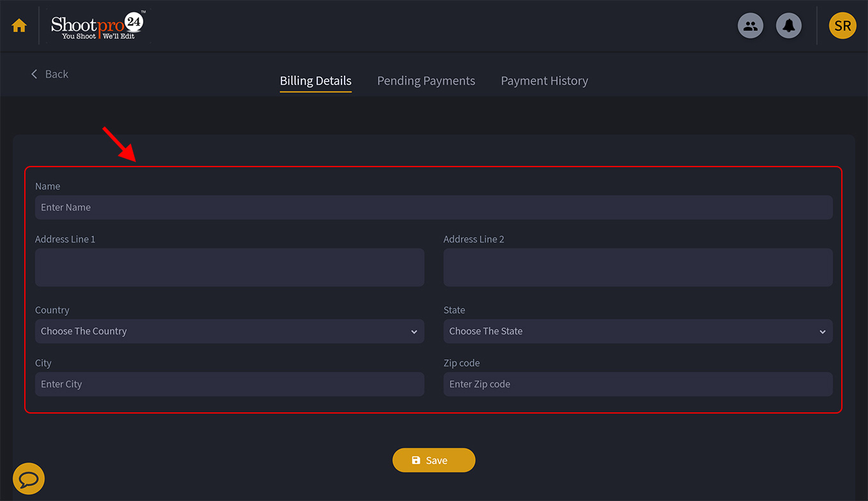Click the SR profile avatar
Image resolution: width=868 pixels, height=501 pixels.
click(842, 26)
